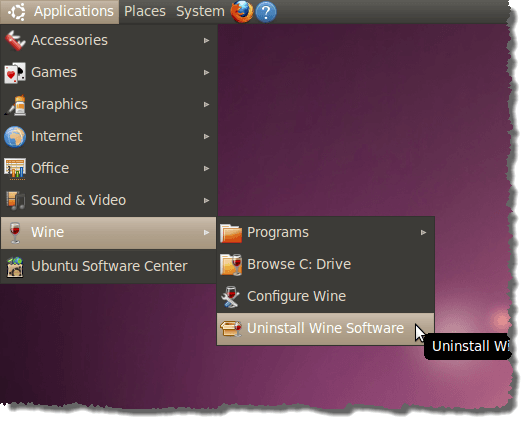The height and width of the screenshot is (424, 528).
Task: Click the Programs folder icon in Wine submenu
Action: tap(231, 233)
